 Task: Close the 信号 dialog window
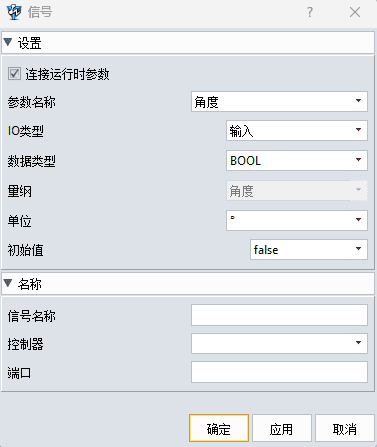point(355,12)
